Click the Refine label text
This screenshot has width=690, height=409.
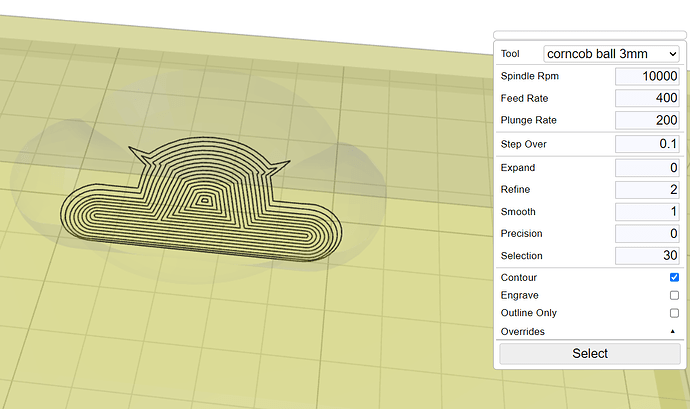tap(515, 190)
